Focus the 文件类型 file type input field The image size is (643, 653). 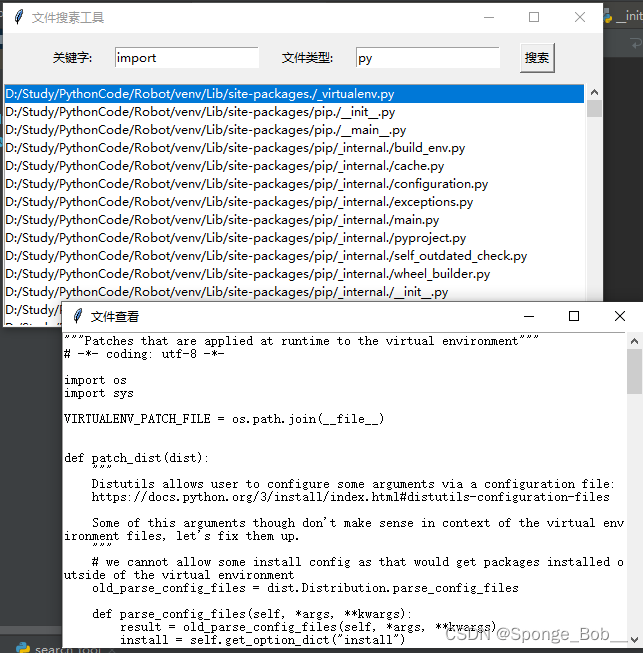[x=428, y=57]
